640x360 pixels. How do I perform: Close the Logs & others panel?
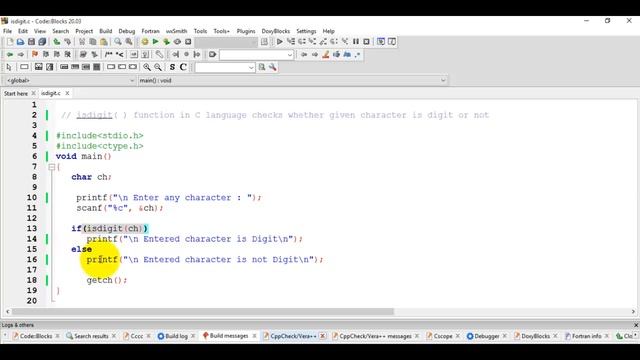pyautogui.click(x=636, y=325)
